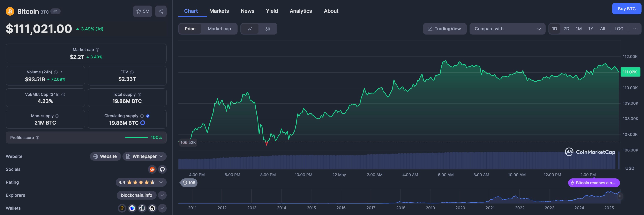Select the line chart style icon
This screenshot has width=644, height=215.
[250, 29]
